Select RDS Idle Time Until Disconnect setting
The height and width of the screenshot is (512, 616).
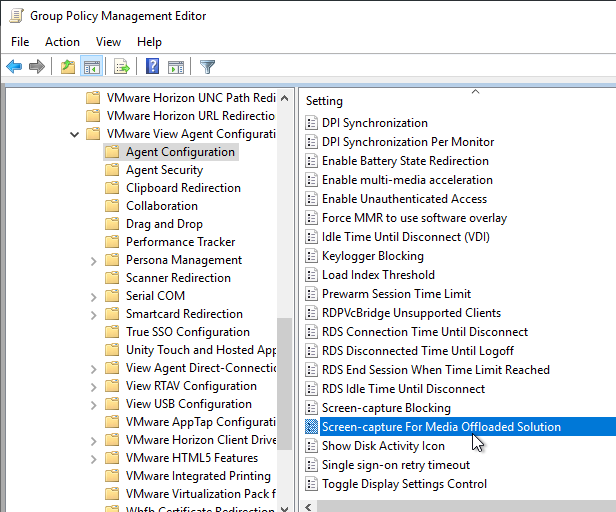tap(403, 389)
